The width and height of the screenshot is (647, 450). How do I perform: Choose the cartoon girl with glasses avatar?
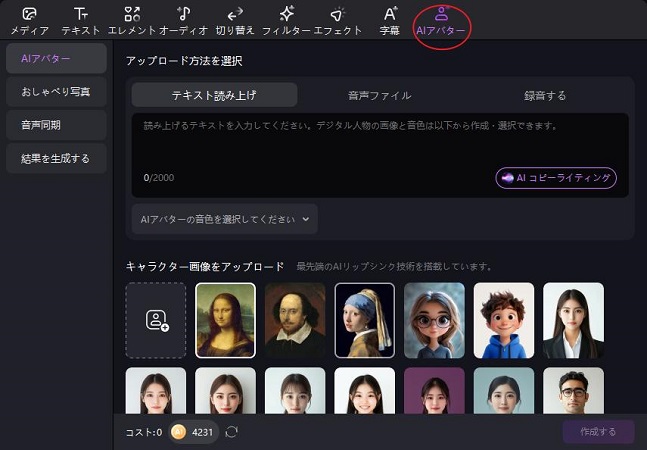(x=434, y=320)
